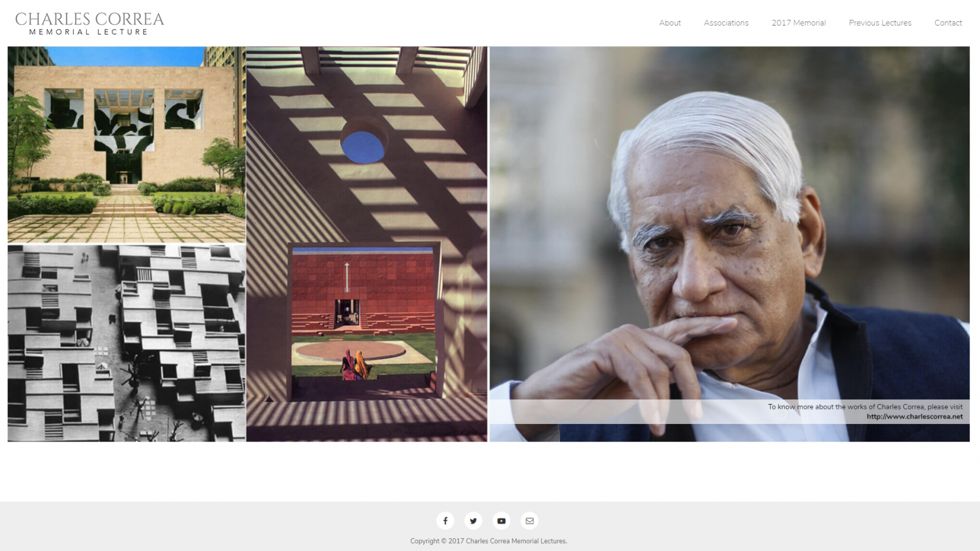Go to the About page
The width and height of the screenshot is (980, 551).
[x=670, y=23]
